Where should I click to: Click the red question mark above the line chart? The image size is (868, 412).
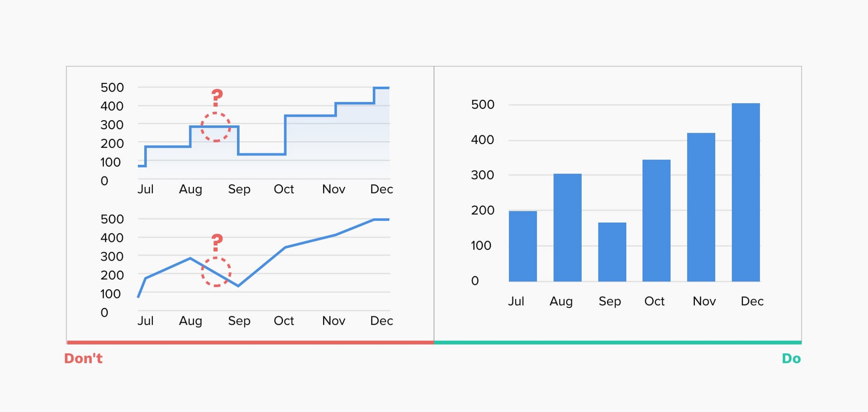tap(217, 242)
